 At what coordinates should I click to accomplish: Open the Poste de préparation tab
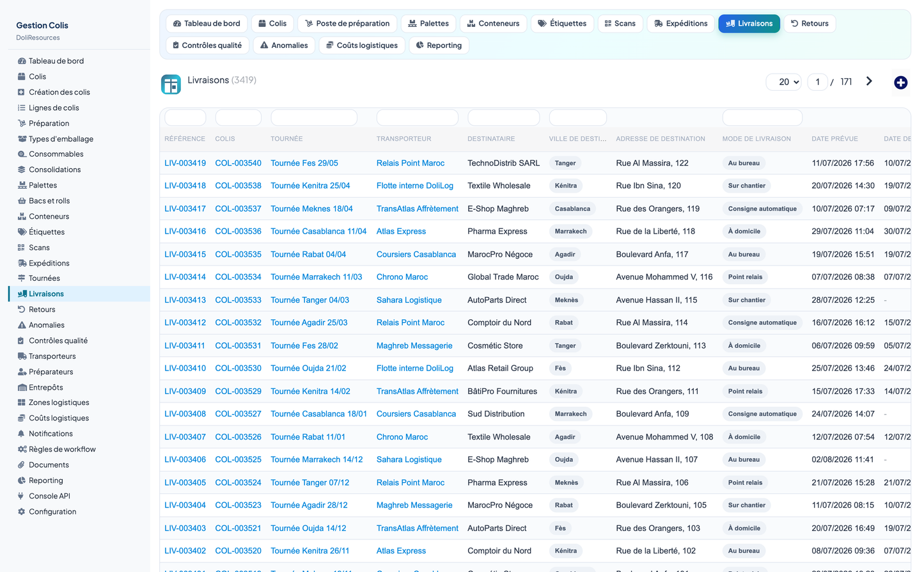[347, 24]
